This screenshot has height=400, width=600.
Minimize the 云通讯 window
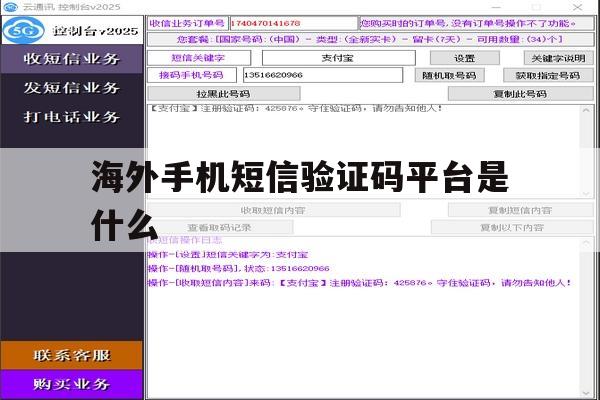pyautogui.click(x=496, y=7)
